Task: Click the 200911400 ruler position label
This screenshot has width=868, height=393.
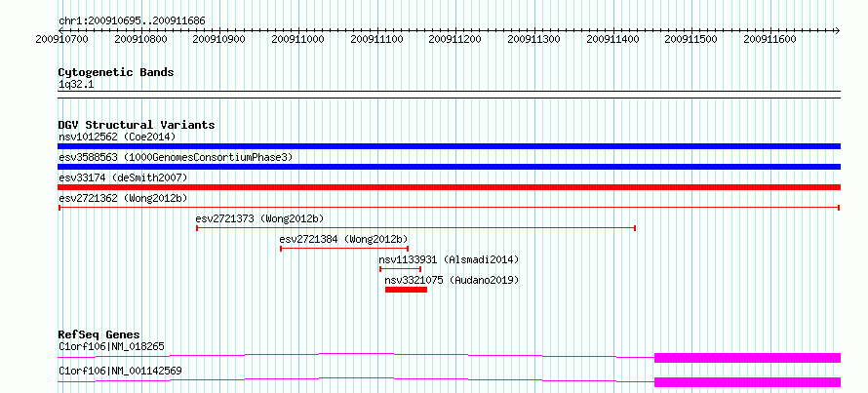Action: (x=613, y=39)
